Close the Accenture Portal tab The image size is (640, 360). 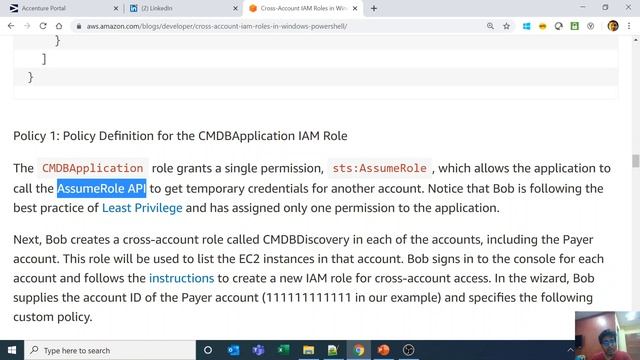pyautogui.click(x=116, y=8)
